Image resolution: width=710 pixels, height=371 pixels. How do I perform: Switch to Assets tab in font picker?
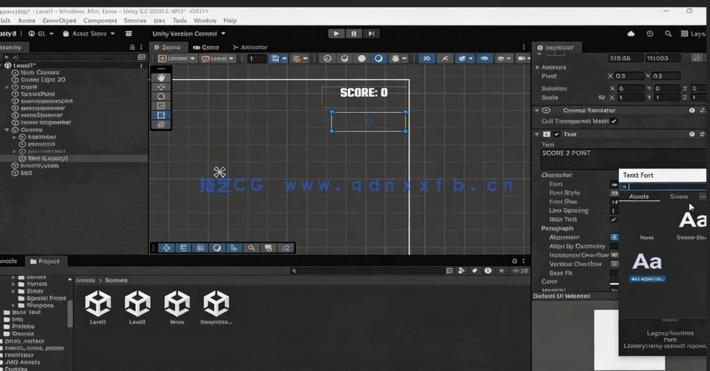tap(639, 197)
